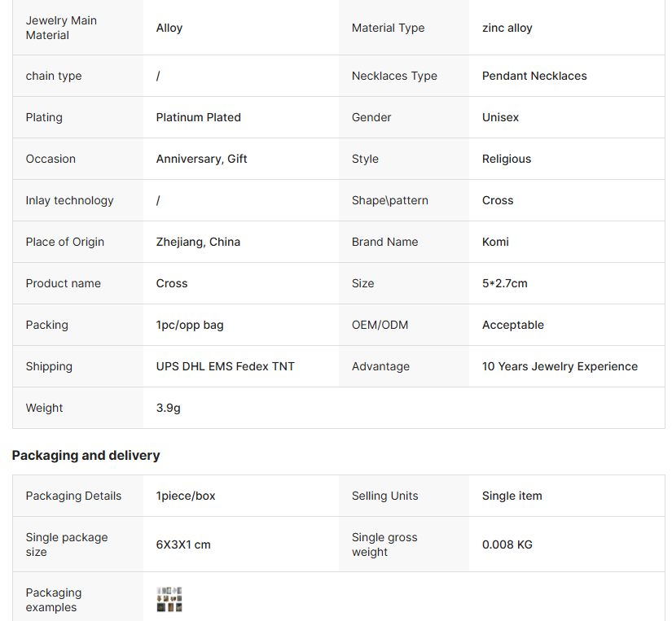Select the '3.9g' weight value
This screenshot has width=672, height=621.
pyautogui.click(x=168, y=408)
